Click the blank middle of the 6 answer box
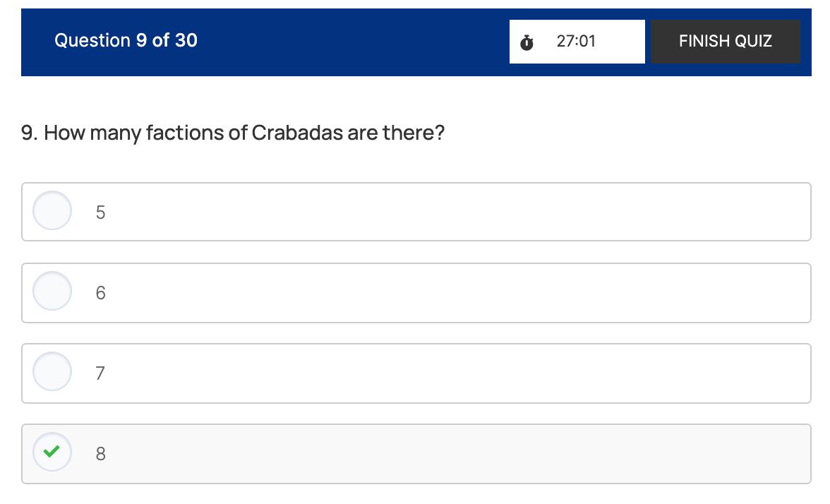Screen dimensions: 830x504 pyautogui.click(x=452, y=292)
